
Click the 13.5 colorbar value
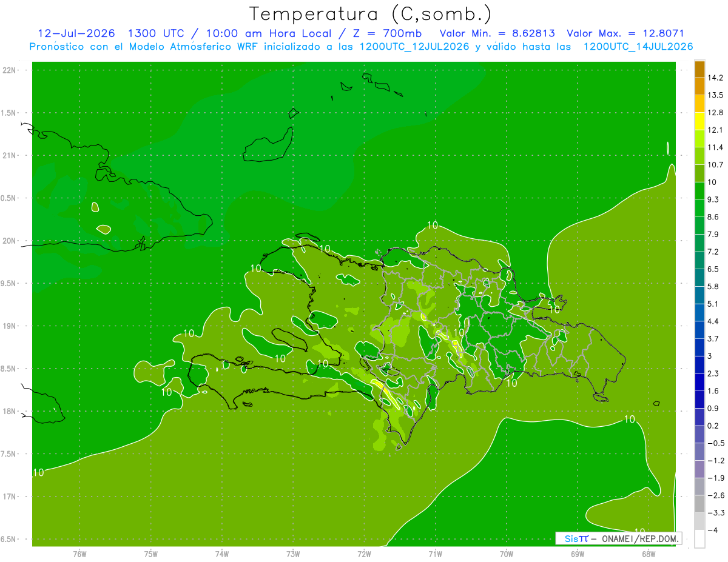tap(715, 95)
